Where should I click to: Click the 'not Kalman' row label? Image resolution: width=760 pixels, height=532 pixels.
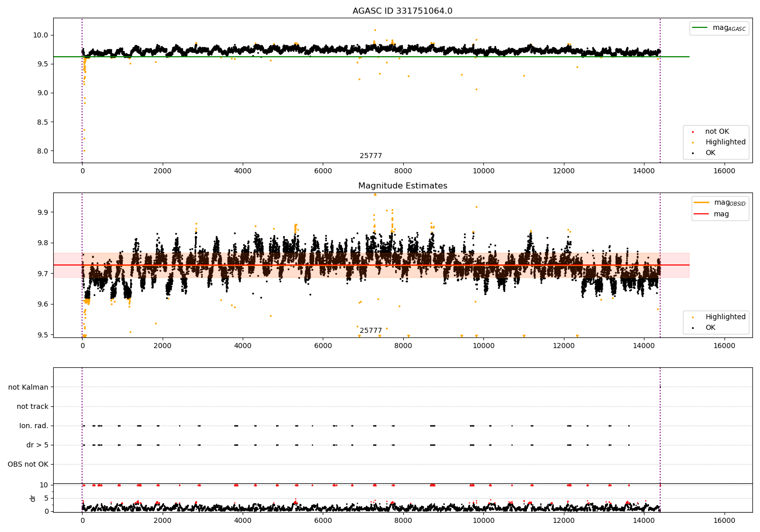[28, 387]
